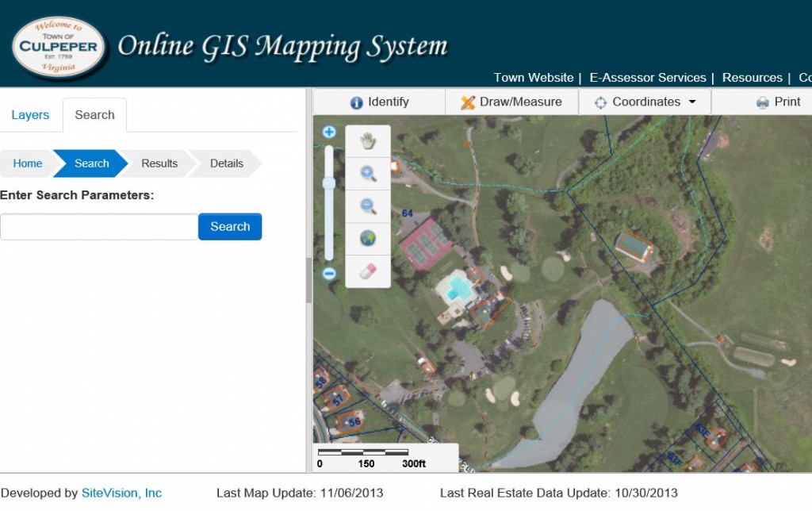
Task: Click the zoom level slider handle
Action: click(329, 183)
